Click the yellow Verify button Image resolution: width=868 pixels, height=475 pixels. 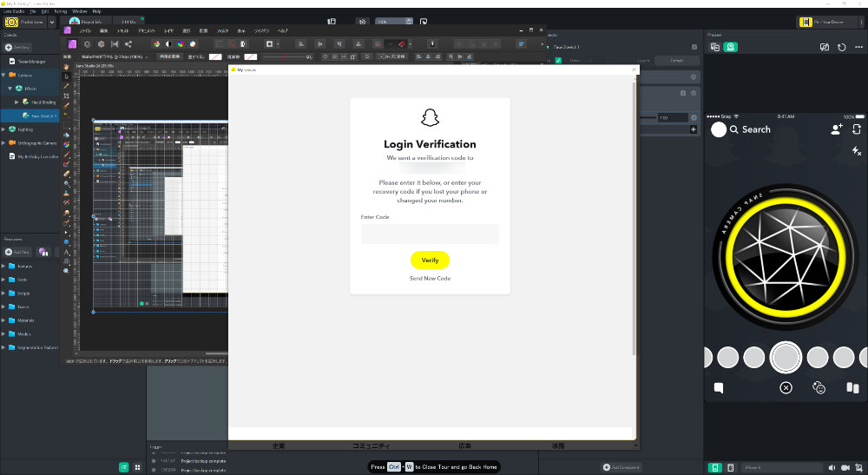point(431,261)
